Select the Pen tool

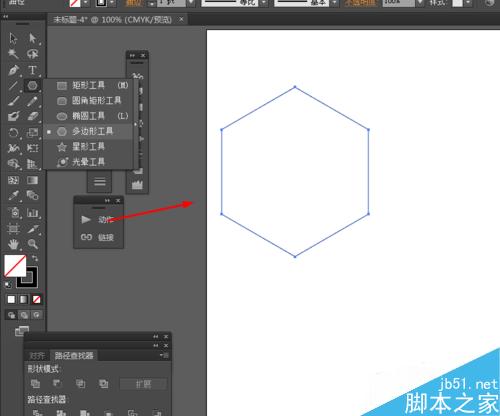pyautogui.click(x=13, y=70)
